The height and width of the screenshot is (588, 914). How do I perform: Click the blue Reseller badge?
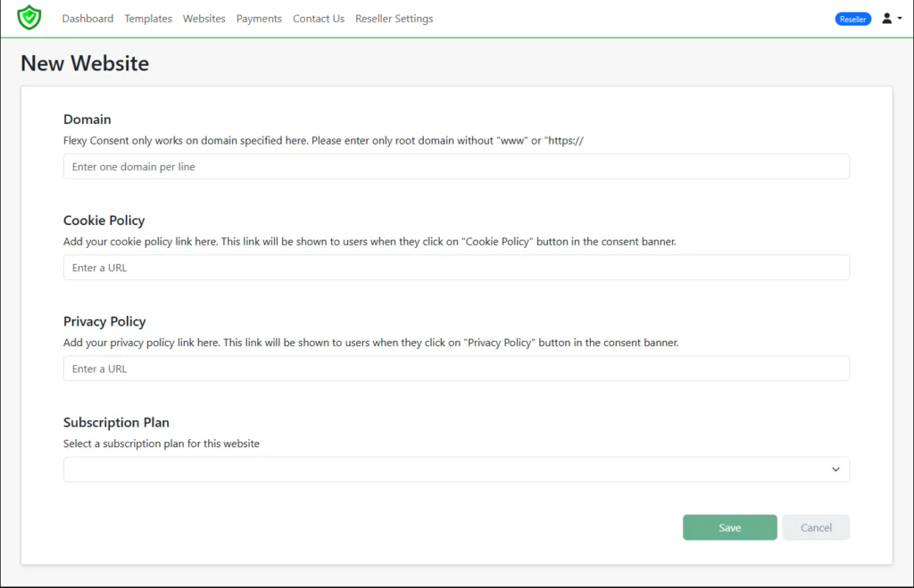(852, 20)
